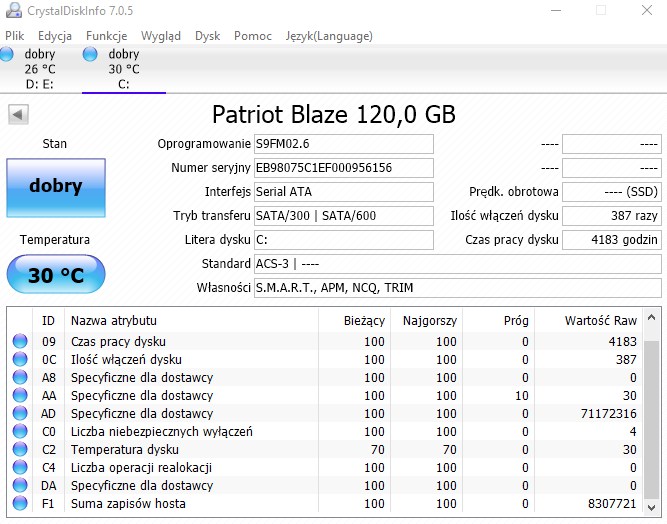This screenshot has height=524, width=667.
Task: Click the Standard field ACS-3
Action: coord(458,264)
